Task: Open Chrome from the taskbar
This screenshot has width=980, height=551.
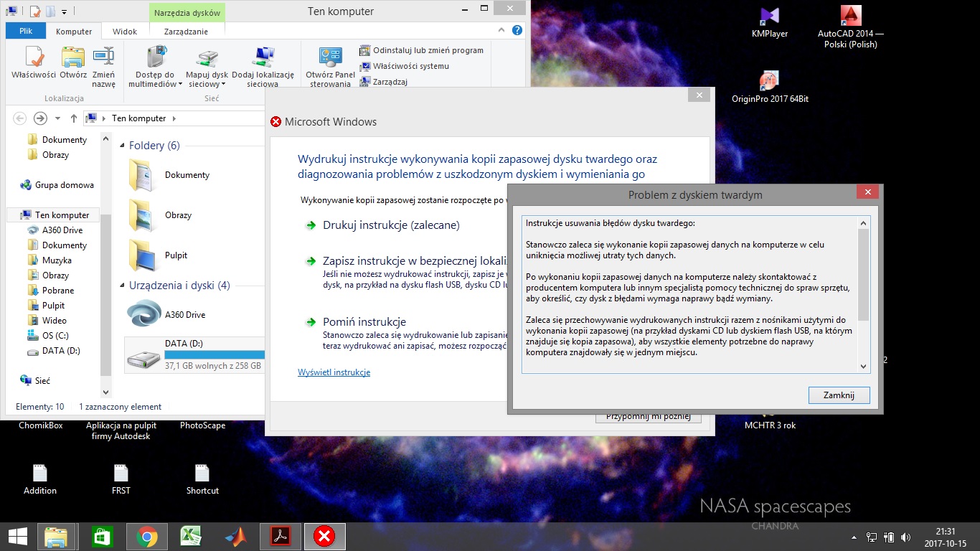Action: pyautogui.click(x=147, y=536)
